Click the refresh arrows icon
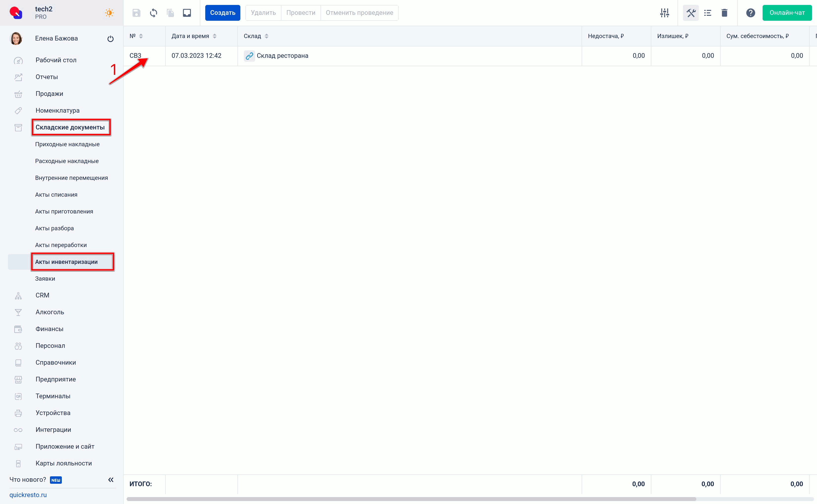Screen dimensions: 817x504 pyautogui.click(x=154, y=13)
